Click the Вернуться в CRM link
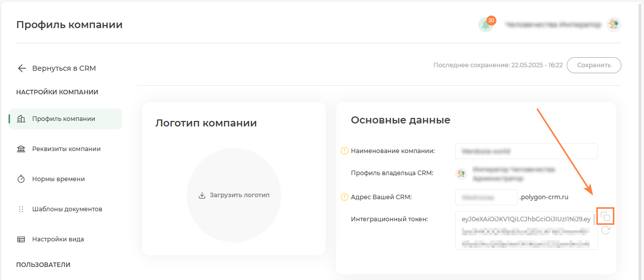The image size is (644, 280). pyautogui.click(x=64, y=68)
